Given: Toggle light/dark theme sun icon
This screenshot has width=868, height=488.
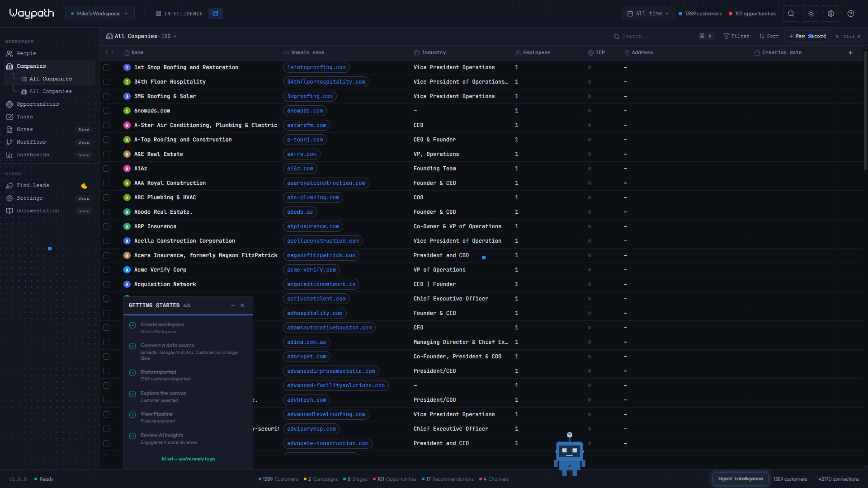Looking at the screenshot, I should [811, 14].
